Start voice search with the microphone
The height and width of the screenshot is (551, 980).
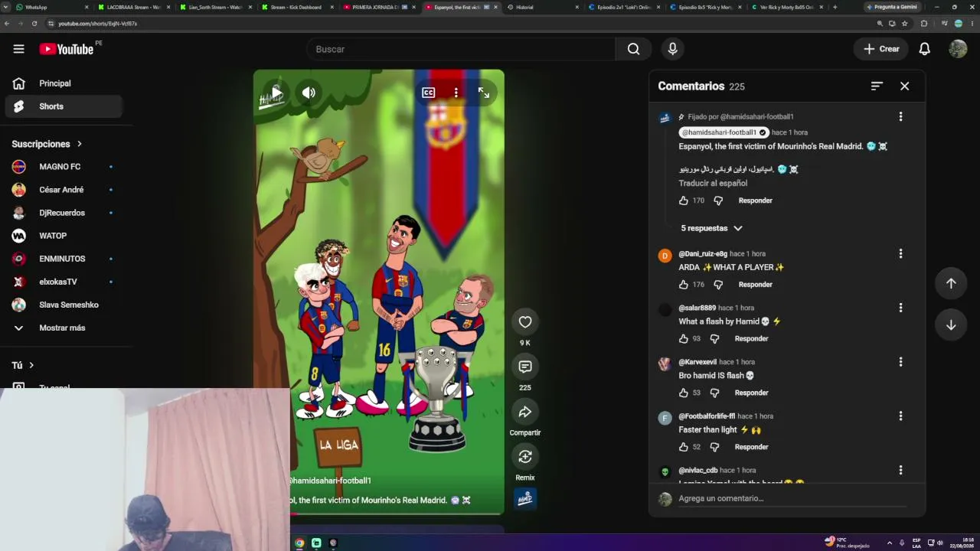click(x=672, y=49)
